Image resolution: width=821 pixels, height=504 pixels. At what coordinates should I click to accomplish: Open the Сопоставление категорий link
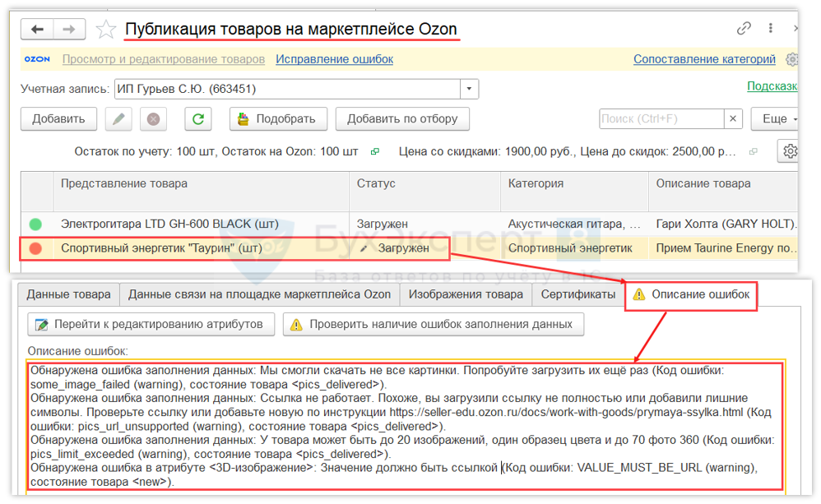tap(704, 59)
